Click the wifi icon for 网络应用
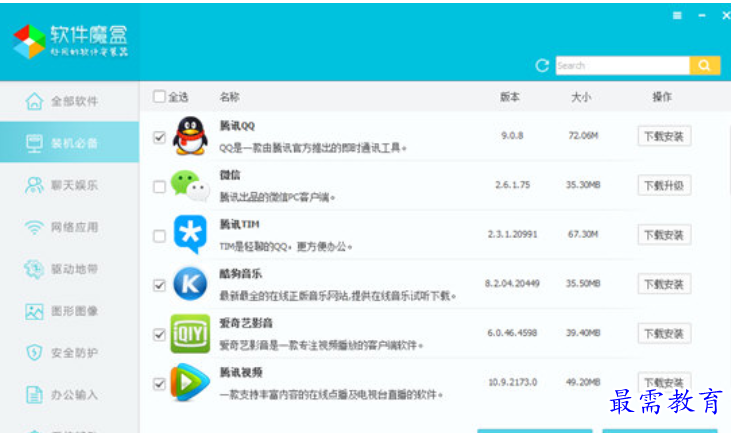The width and height of the screenshot is (731, 433). coord(34,227)
